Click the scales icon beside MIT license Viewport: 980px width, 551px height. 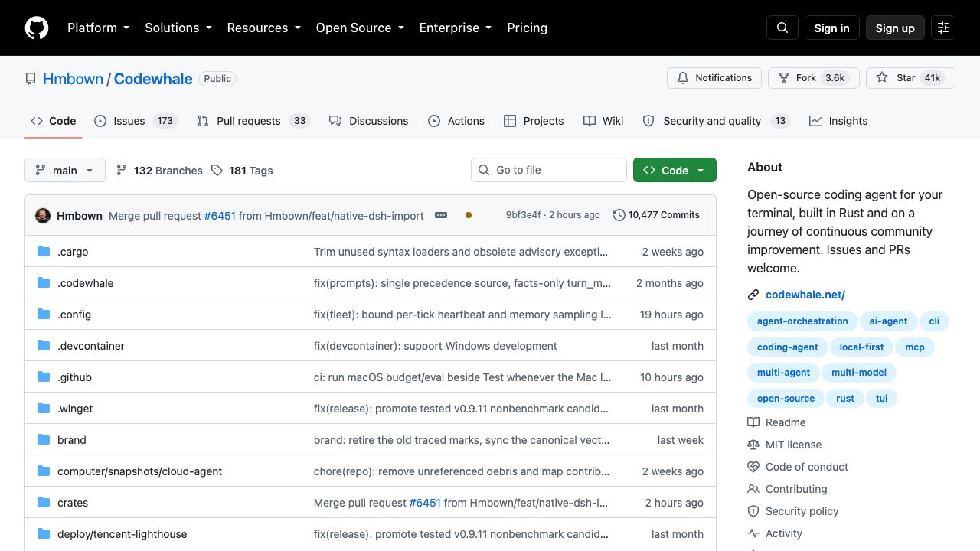tap(753, 445)
